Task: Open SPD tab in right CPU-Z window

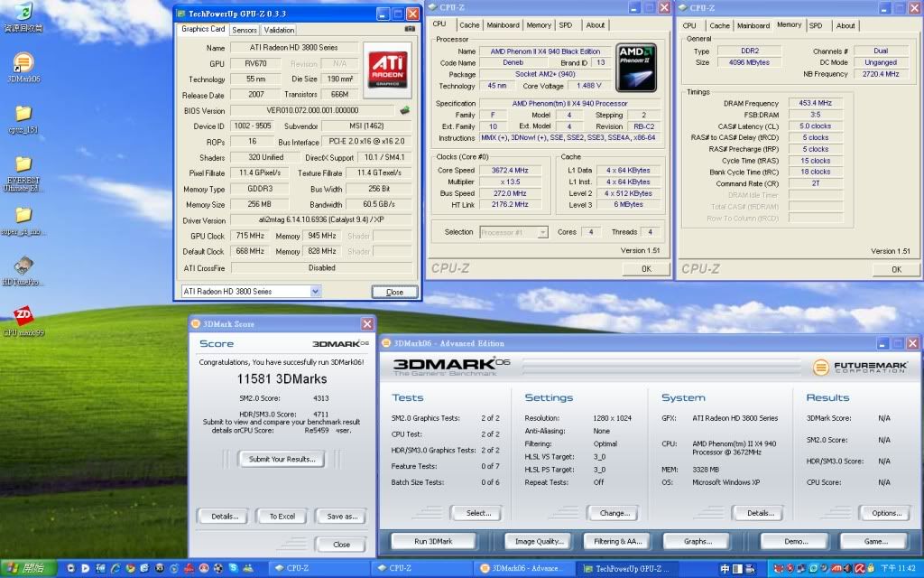Action: pos(816,25)
